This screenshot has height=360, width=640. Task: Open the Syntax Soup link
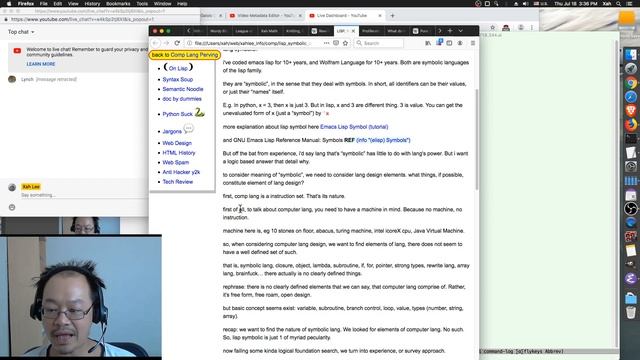pos(178,79)
